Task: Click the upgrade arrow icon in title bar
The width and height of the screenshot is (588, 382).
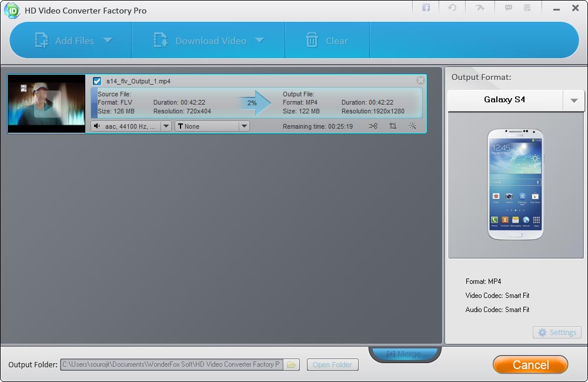Action: tap(480, 8)
